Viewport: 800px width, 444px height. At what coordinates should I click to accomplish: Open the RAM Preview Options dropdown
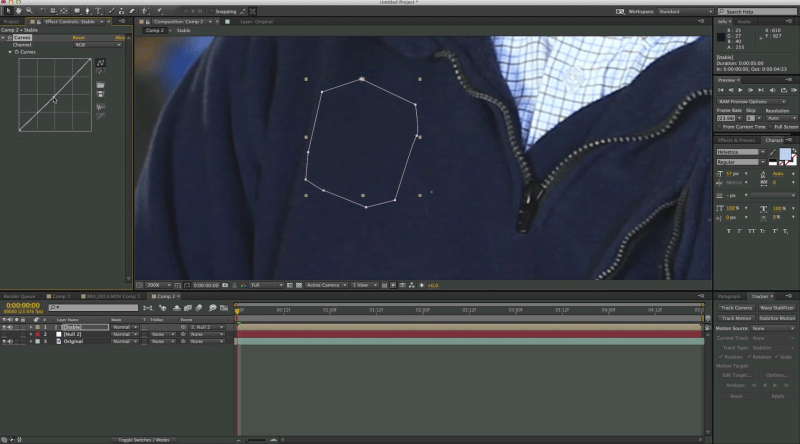point(752,102)
